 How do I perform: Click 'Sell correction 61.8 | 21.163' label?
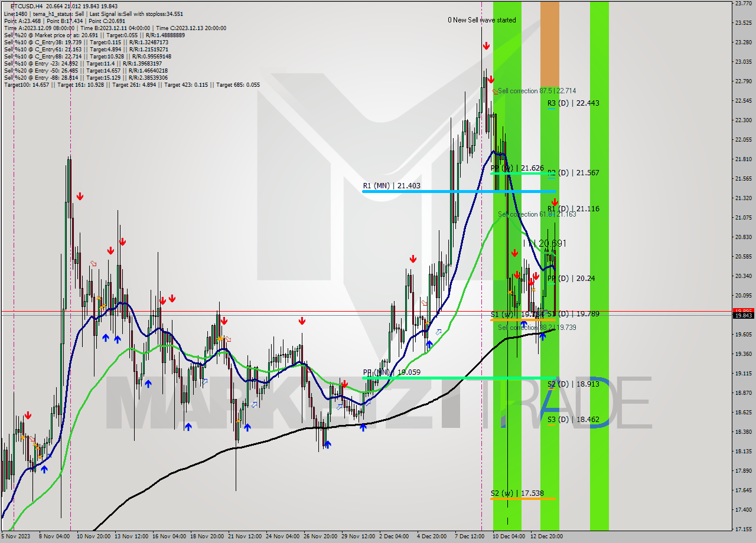(536, 214)
